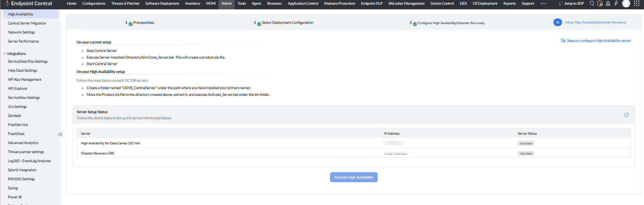The width and height of the screenshot is (644, 205).
Task: Select Setup High Availability/Disaster Recovery step
Action: point(595,22)
